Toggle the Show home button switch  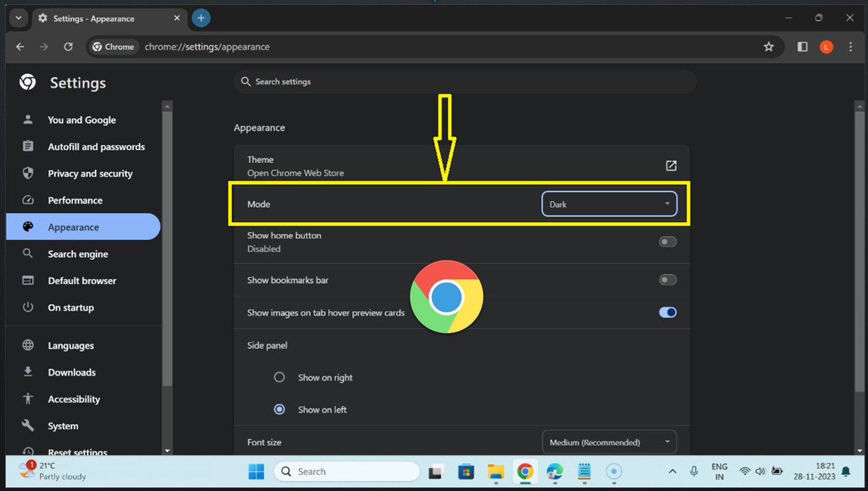pyautogui.click(x=667, y=242)
